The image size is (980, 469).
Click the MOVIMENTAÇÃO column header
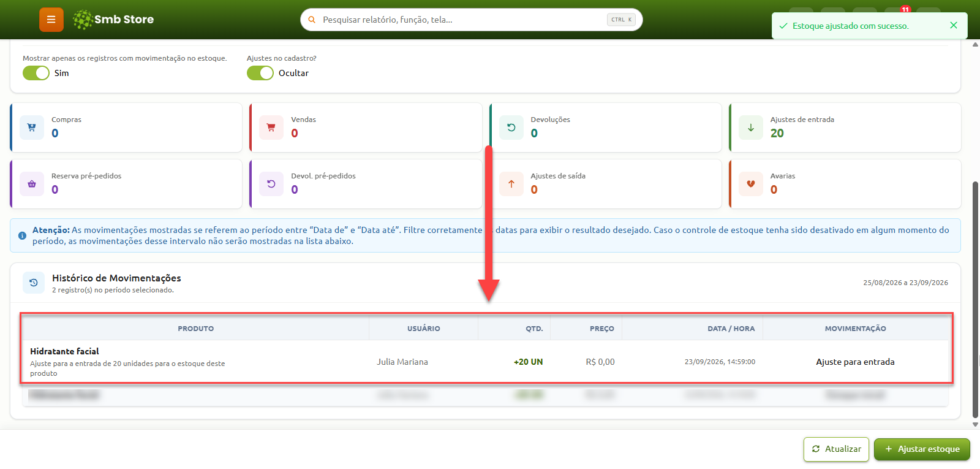[x=856, y=329]
